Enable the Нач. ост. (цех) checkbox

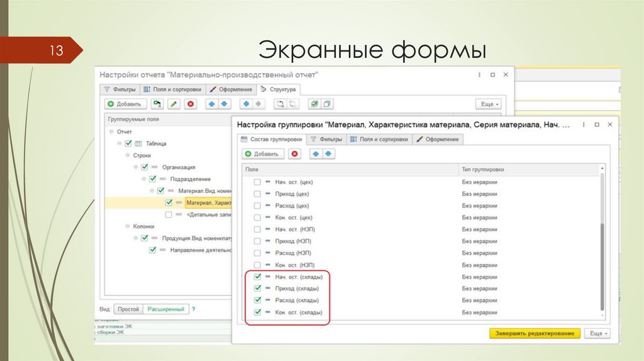[x=257, y=182]
